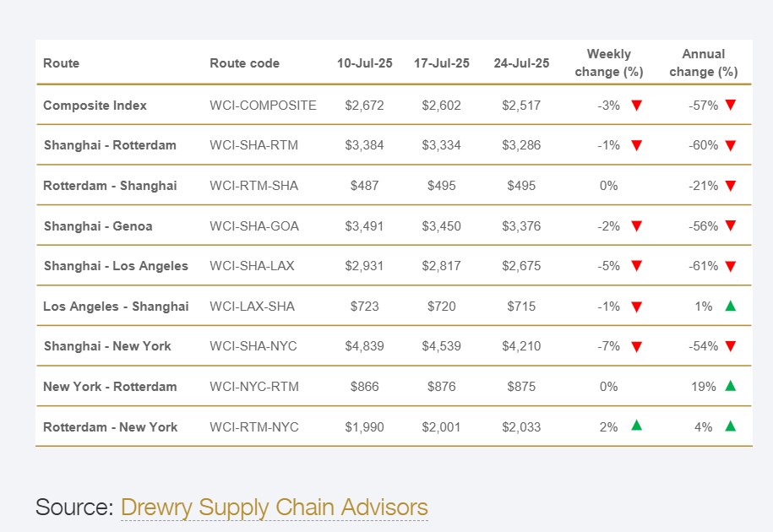
Task: Click the Weekly change (%) header
Action: 609,63
